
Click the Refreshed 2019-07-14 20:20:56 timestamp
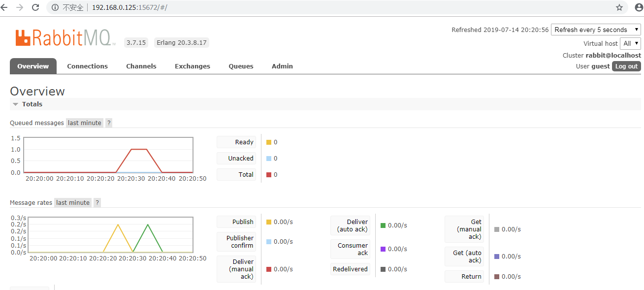(x=500, y=30)
